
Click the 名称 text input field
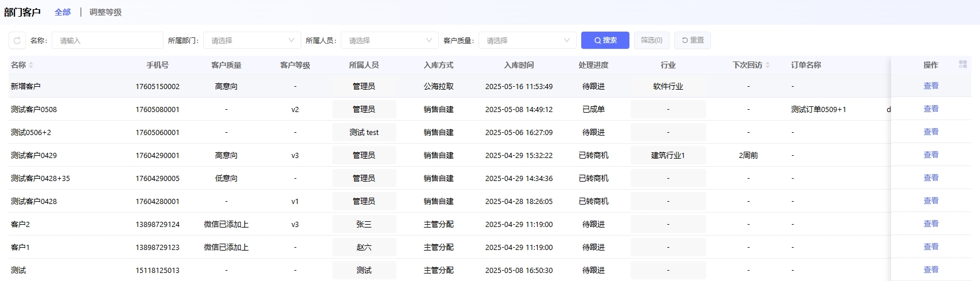107,40
